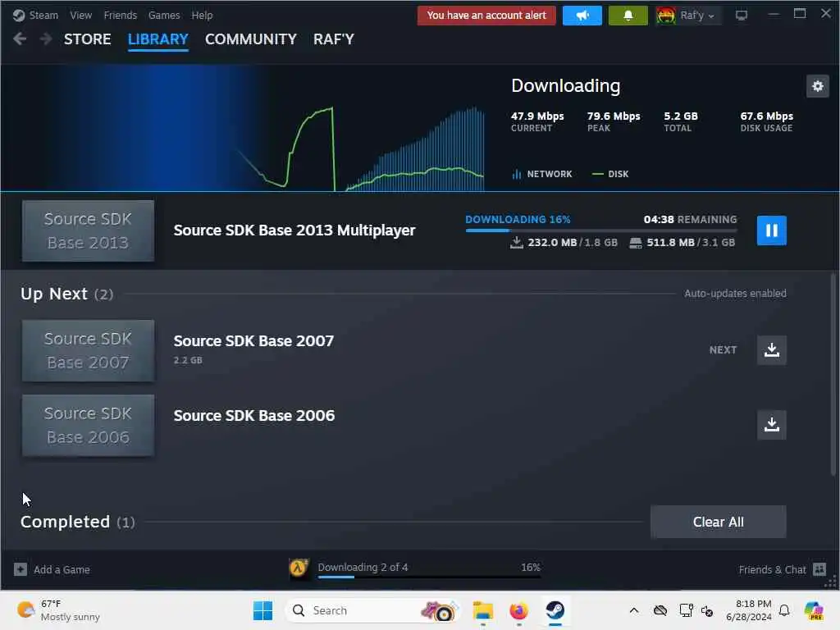Open the Rafy account dropdown

pyautogui.click(x=697, y=16)
